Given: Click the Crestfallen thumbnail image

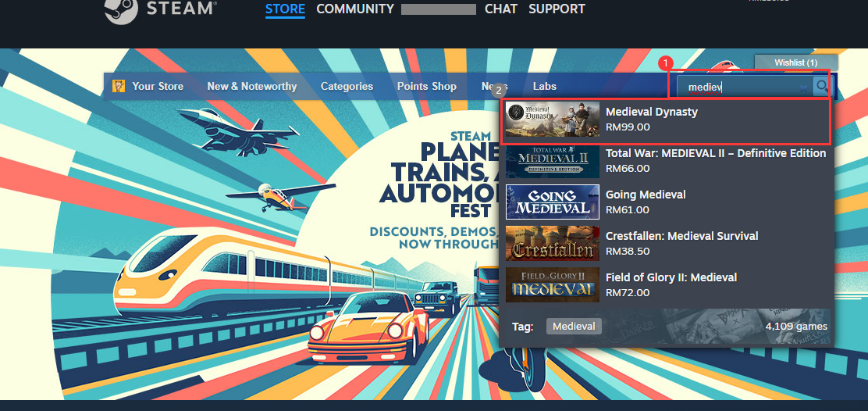Looking at the screenshot, I should coord(553,243).
